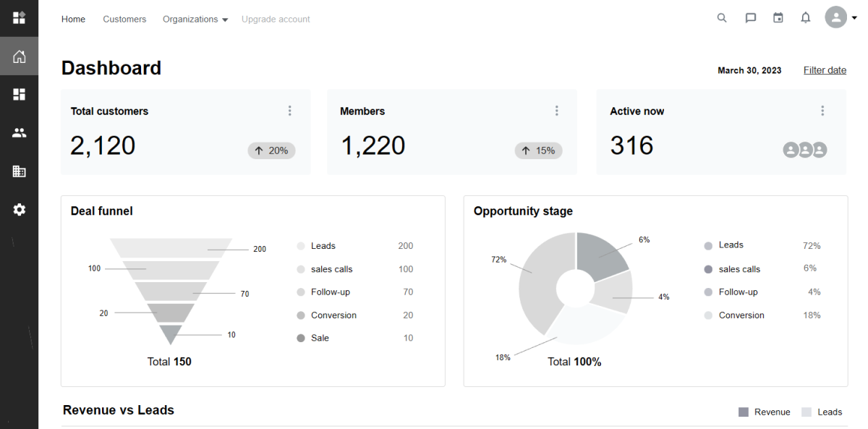Click the app logo in top-left corner
Viewport: 868px width, 429px height.
coord(20,17)
